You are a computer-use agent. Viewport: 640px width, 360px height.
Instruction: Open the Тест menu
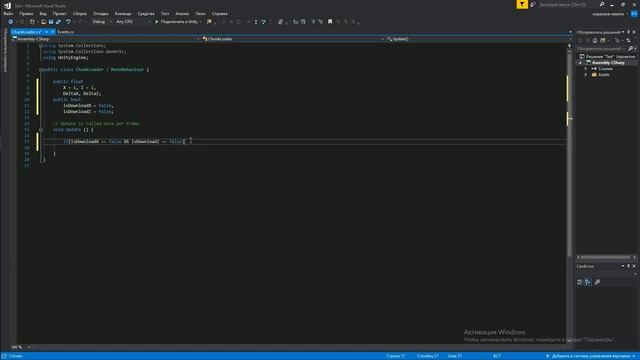coord(165,13)
